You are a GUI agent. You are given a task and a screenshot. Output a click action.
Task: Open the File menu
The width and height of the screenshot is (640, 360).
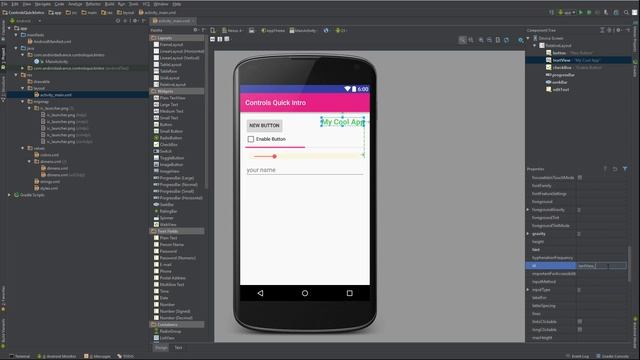pos(4,4)
